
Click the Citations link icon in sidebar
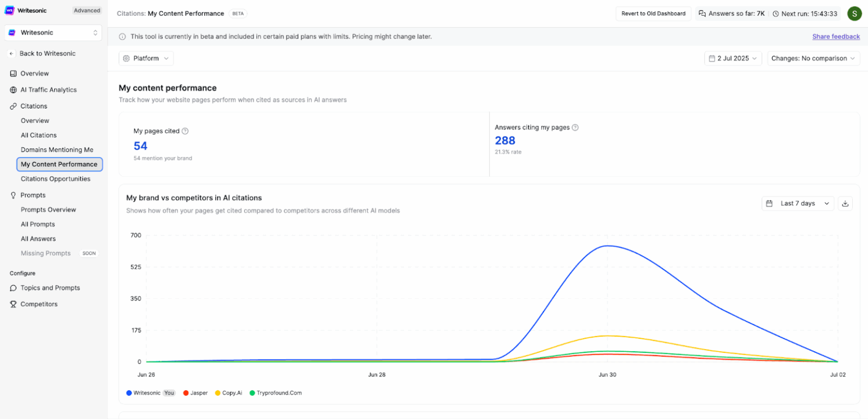pos(14,106)
